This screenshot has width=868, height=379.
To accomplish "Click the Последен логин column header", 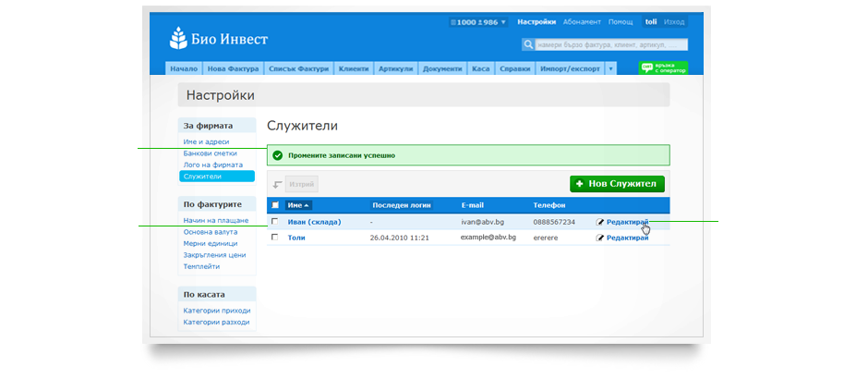I will [x=402, y=205].
